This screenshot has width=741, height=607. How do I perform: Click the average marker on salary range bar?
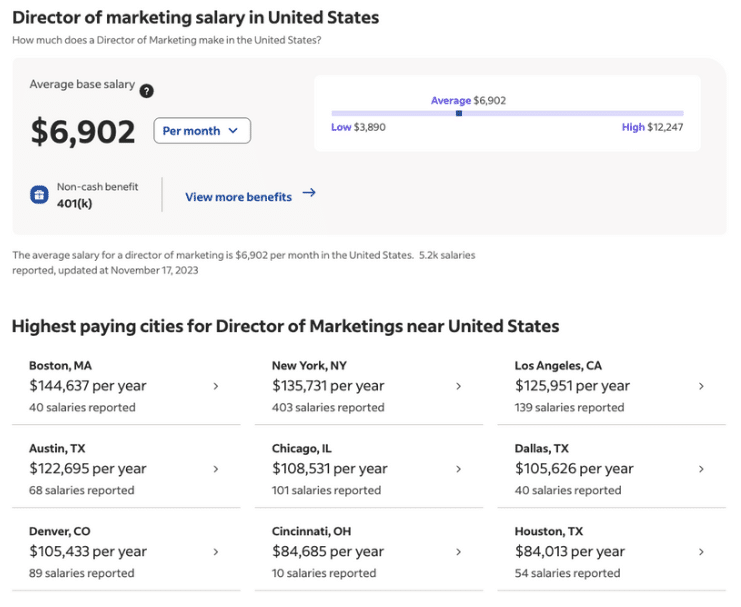(459, 113)
